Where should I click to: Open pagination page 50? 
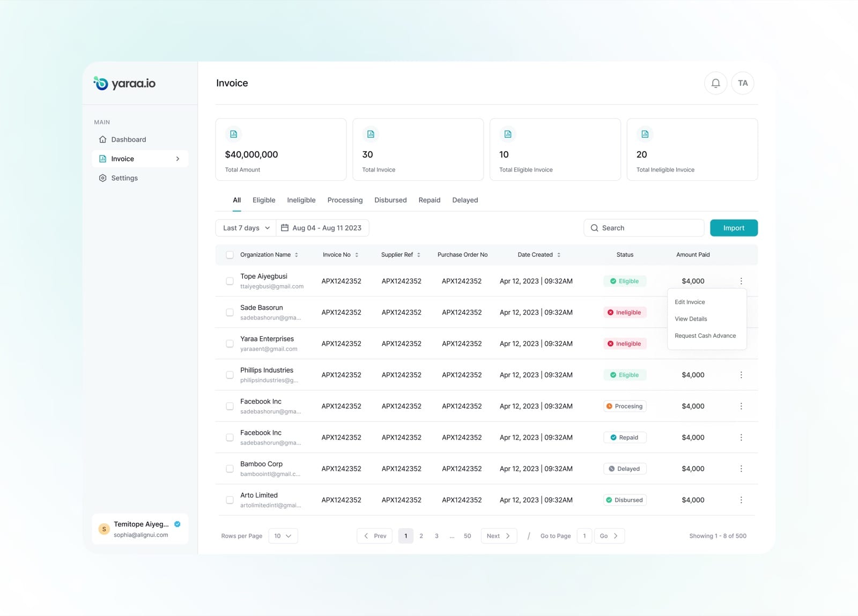click(x=467, y=536)
